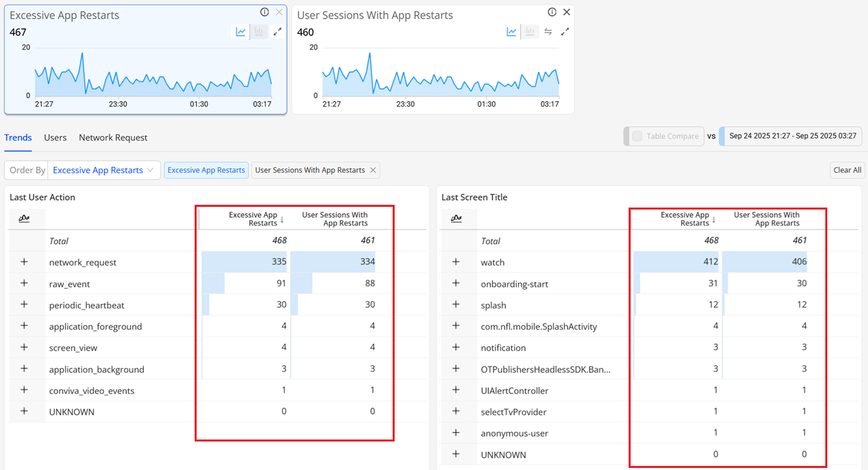Screen dimensions: 868x470
Task: Open the Network Request tab
Action: 113,138
